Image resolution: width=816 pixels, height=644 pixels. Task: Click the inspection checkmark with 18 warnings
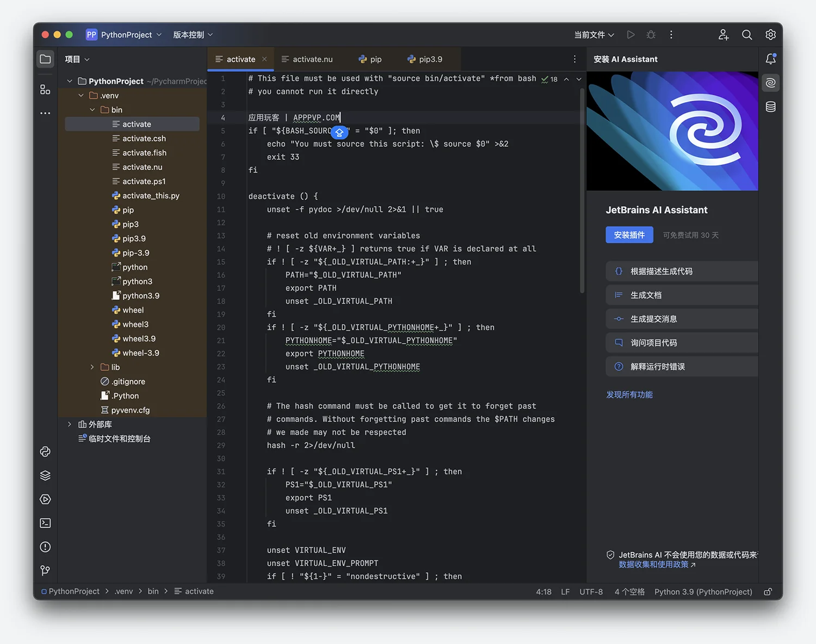[549, 79]
